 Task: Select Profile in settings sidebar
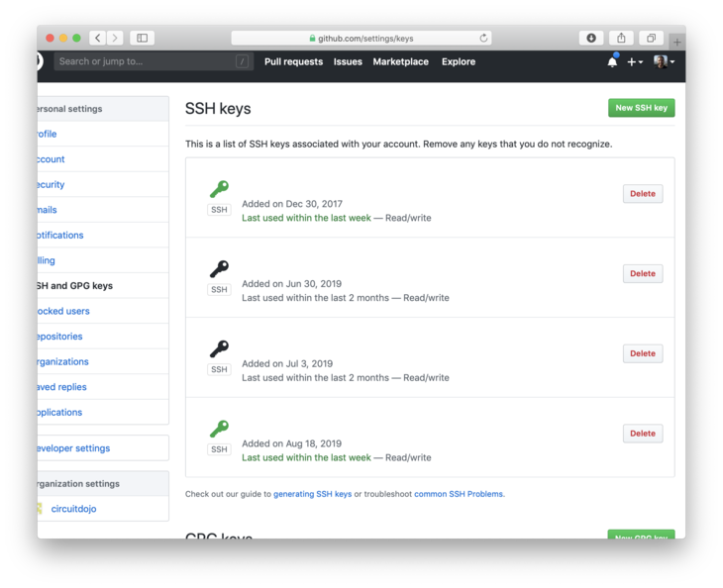(x=103, y=134)
